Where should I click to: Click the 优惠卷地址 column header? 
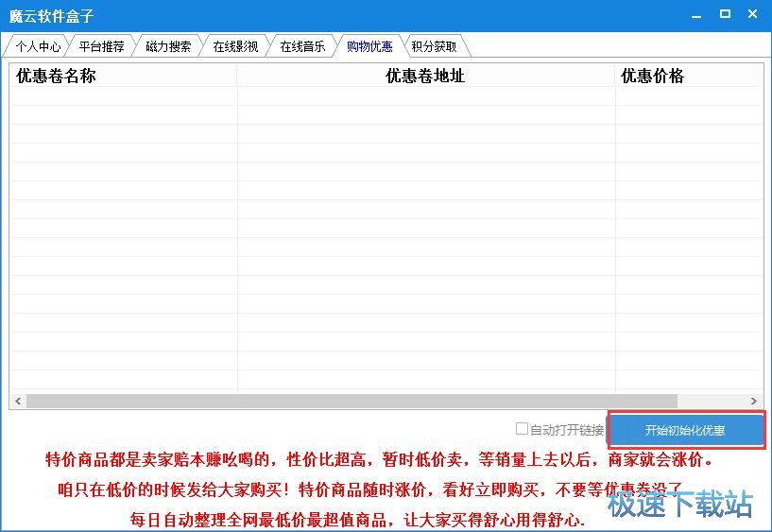pos(426,76)
